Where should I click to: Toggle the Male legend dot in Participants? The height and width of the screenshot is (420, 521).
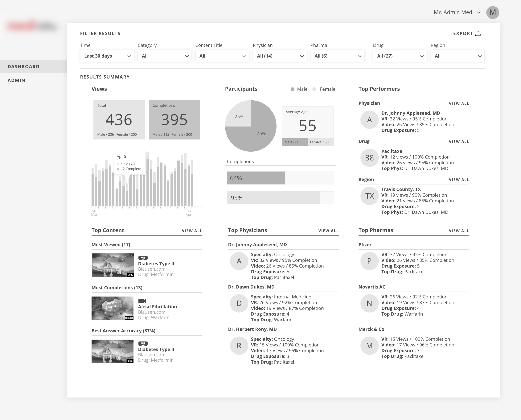[x=293, y=89]
